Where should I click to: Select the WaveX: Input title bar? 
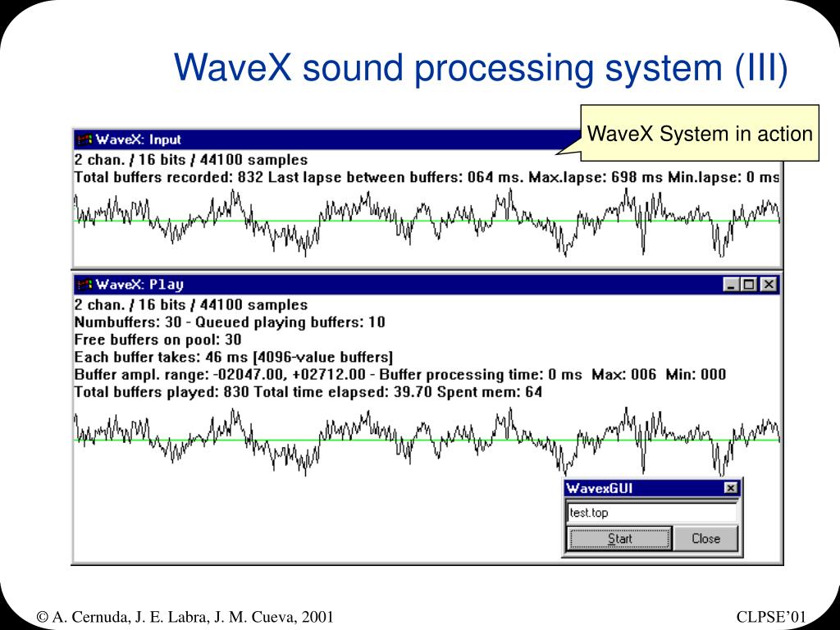(x=326, y=139)
